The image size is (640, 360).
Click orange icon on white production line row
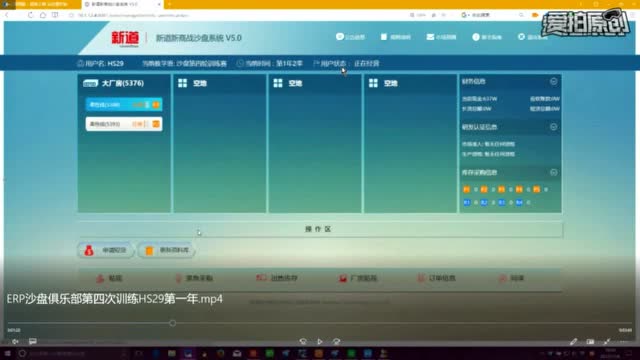[x=156, y=124]
